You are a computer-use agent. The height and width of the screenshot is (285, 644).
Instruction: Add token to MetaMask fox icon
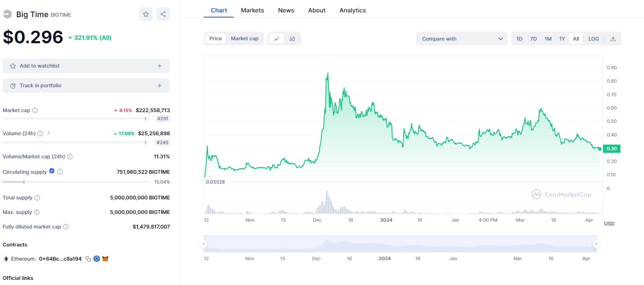(105, 259)
